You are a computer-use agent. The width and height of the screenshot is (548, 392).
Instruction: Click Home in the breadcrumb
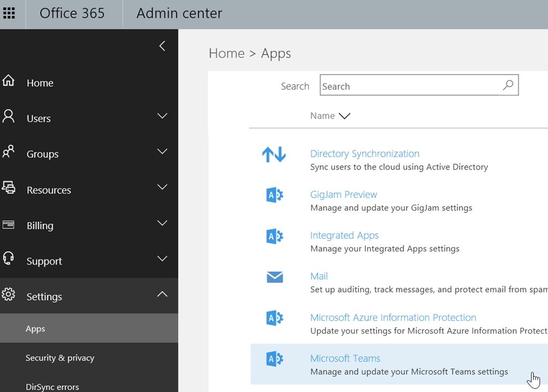[226, 53]
